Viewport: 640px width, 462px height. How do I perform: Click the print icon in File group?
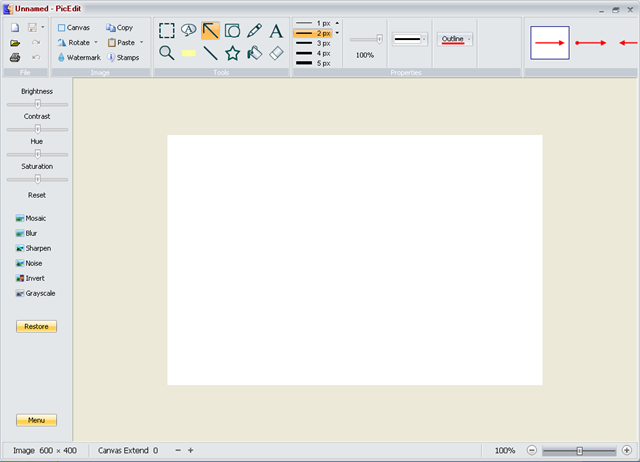click(x=15, y=58)
